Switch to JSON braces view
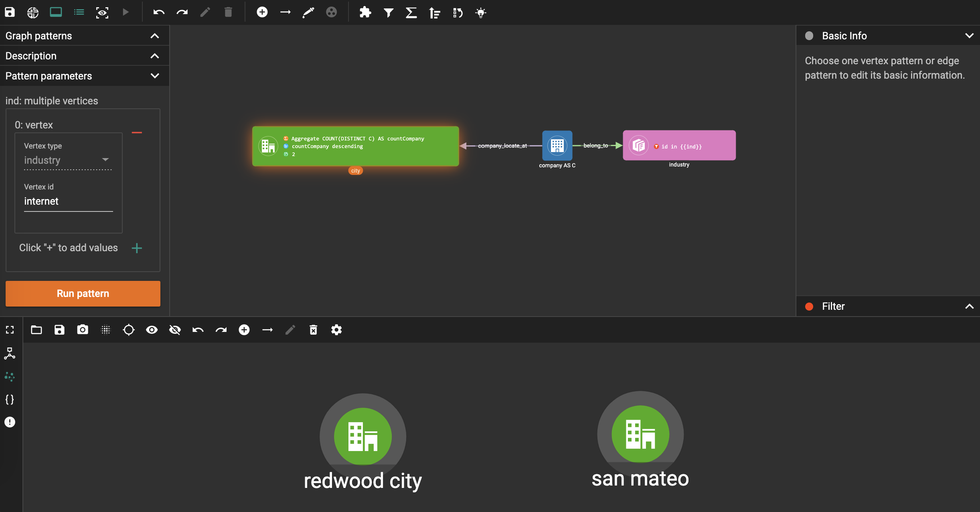This screenshot has width=980, height=512. 10,399
